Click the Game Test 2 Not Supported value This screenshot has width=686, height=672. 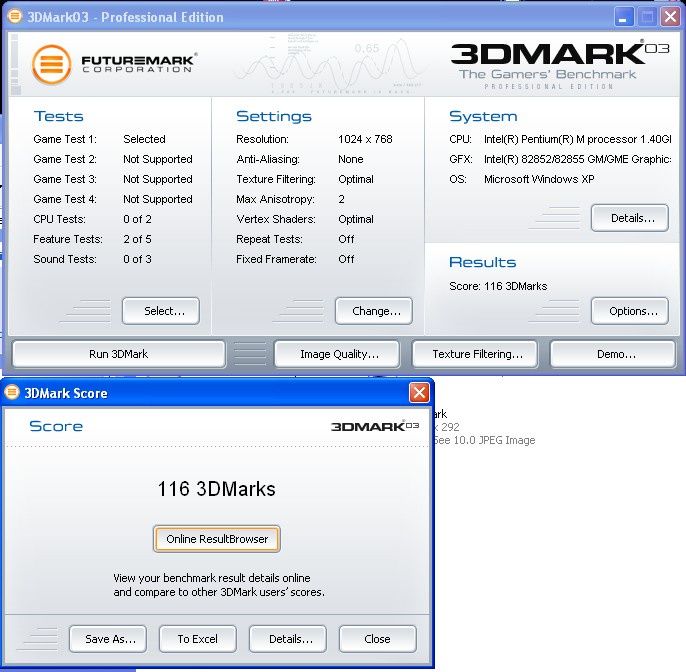(158, 159)
